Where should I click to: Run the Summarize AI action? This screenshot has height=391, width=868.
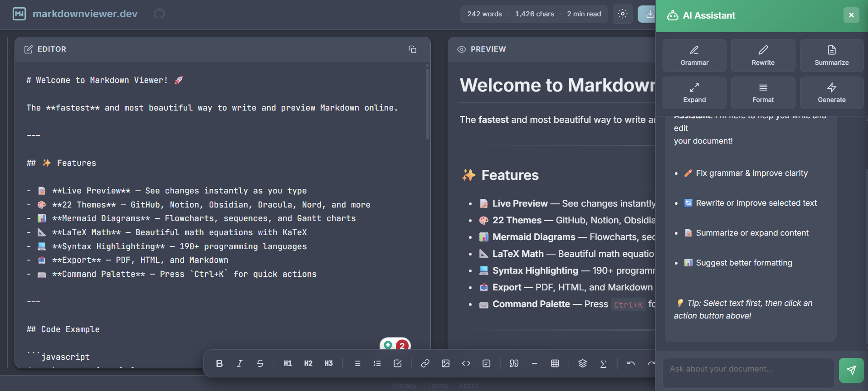pos(831,55)
